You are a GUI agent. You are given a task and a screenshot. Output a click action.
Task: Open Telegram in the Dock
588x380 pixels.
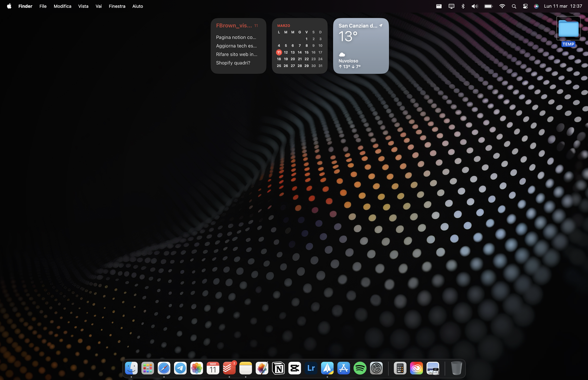coord(180,368)
